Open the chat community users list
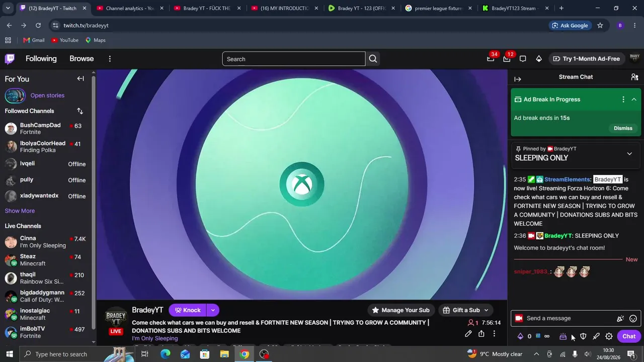The height and width of the screenshot is (362, 644). pyautogui.click(x=634, y=77)
